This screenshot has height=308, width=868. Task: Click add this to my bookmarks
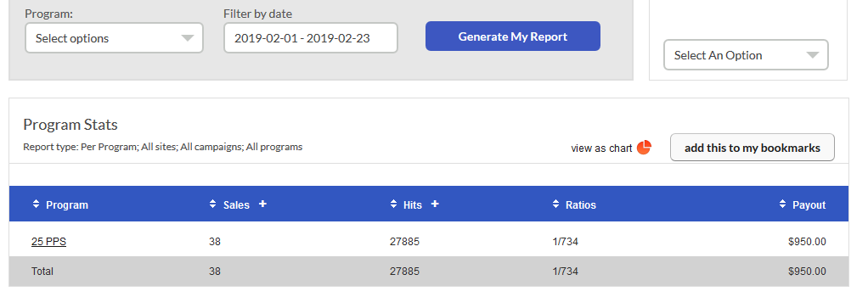point(752,148)
